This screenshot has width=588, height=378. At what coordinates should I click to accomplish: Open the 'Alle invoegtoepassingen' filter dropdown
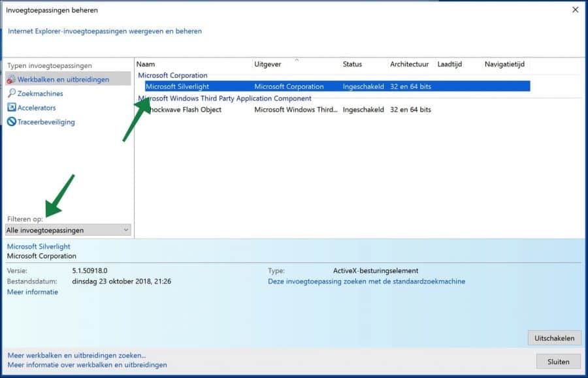pyautogui.click(x=68, y=230)
